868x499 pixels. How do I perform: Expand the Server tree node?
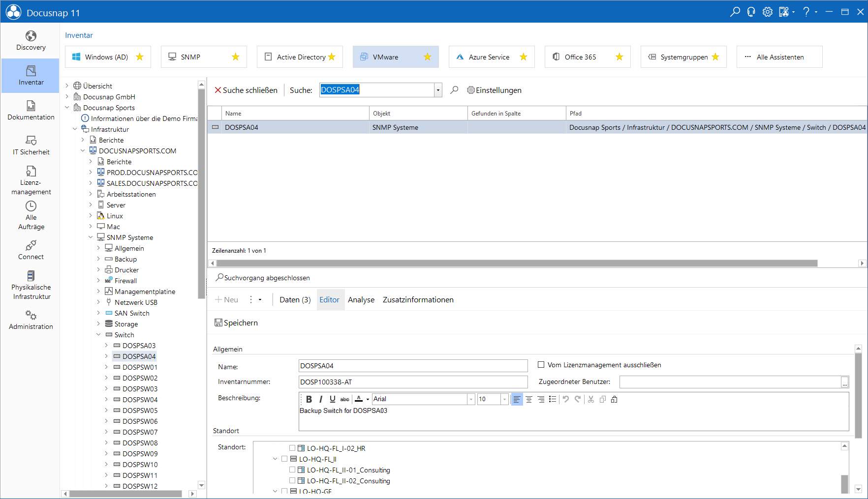point(91,205)
